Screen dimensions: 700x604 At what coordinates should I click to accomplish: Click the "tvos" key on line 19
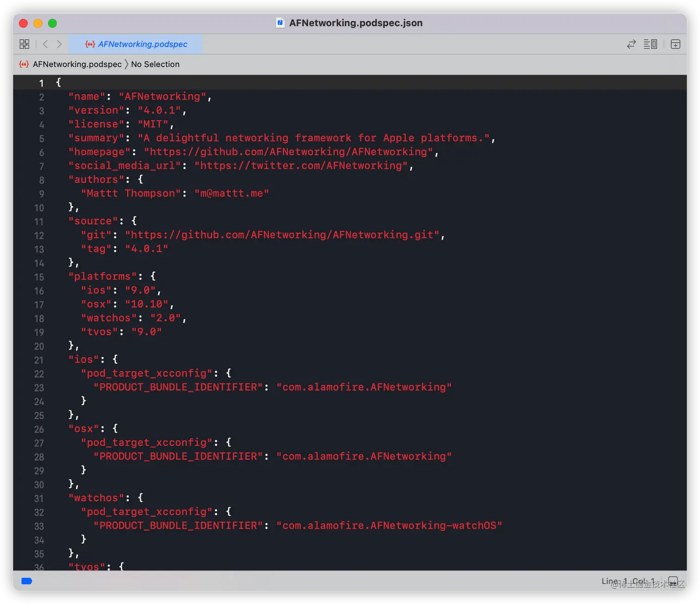click(x=100, y=332)
